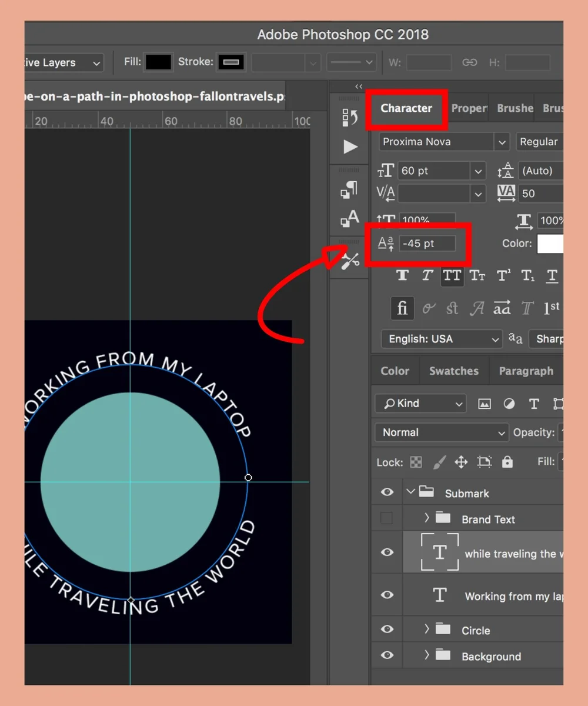This screenshot has width=588, height=706.
Task: Switch to the Paragraph tab
Action: click(x=526, y=371)
